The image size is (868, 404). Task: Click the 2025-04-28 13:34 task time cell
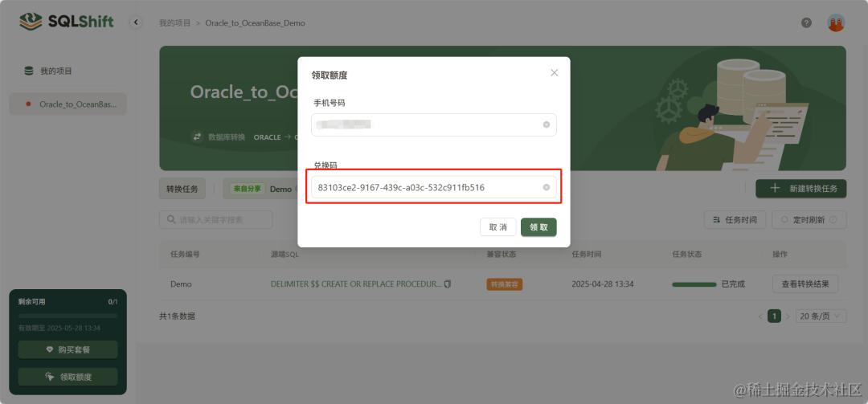click(x=602, y=284)
